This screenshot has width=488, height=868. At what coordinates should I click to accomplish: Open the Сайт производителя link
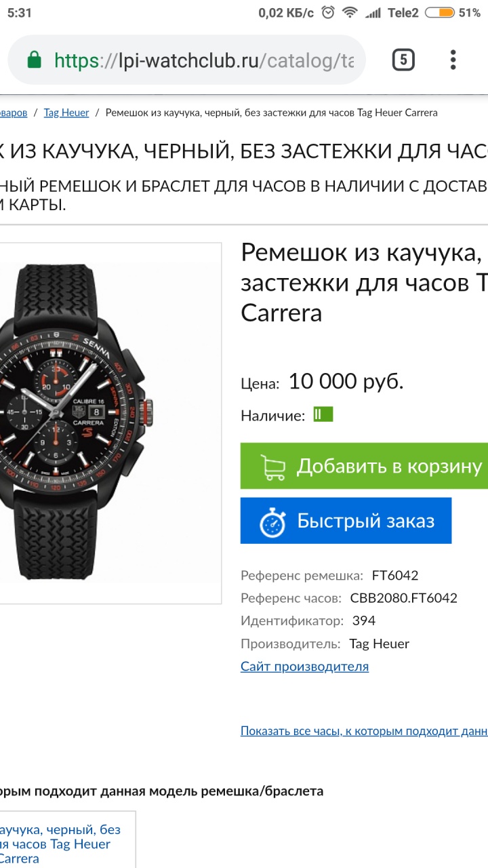(304, 666)
